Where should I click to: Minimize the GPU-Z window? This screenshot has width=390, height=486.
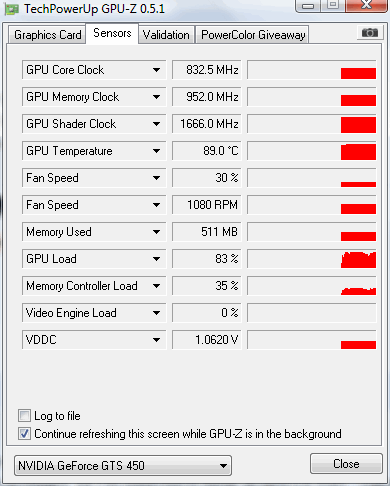point(308,6)
